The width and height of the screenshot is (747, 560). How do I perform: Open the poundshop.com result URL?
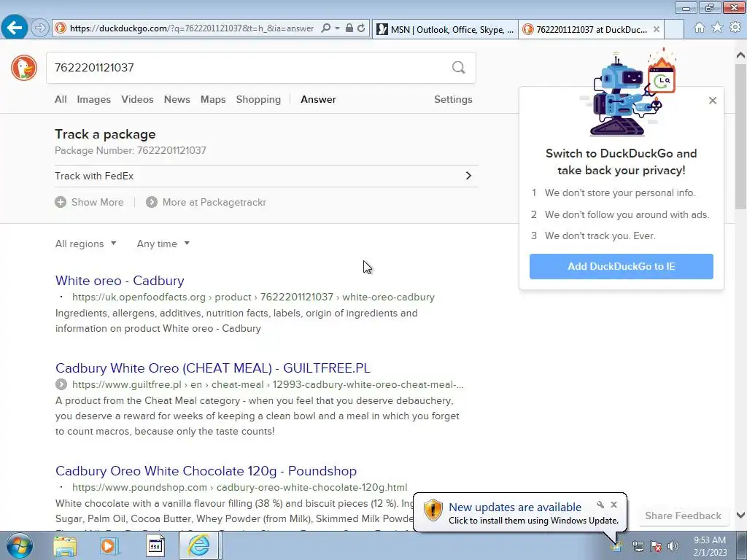pos(239,488)
